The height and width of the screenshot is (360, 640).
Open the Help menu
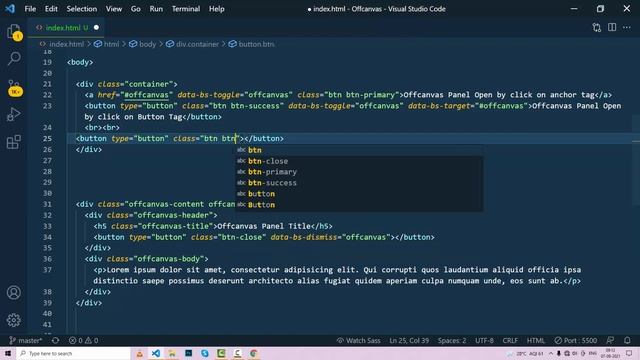point(217,9)
